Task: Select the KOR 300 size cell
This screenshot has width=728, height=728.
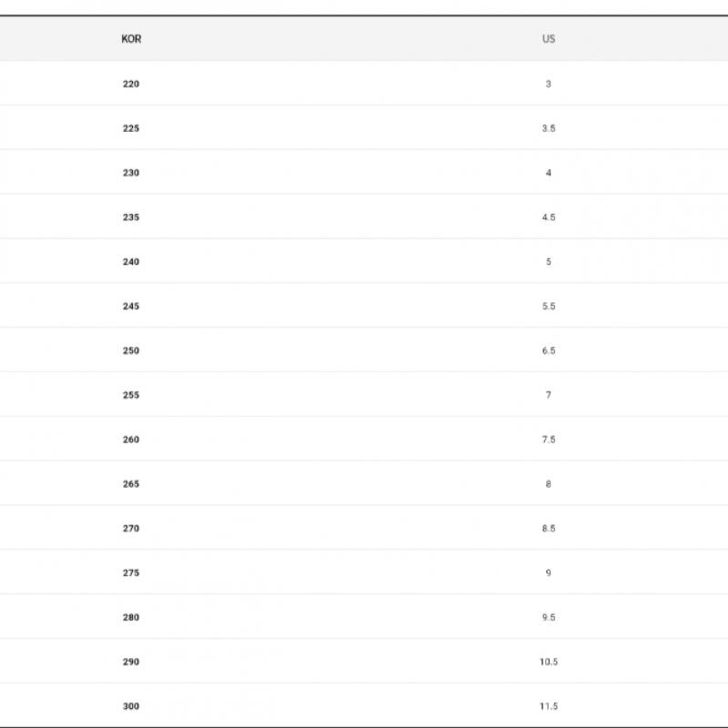Action: tap(131, 707)
